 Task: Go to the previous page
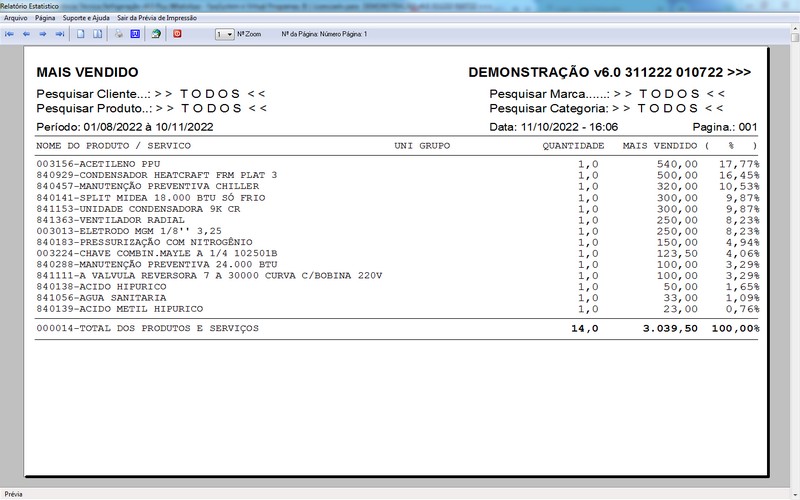click(x=26, y=34)
